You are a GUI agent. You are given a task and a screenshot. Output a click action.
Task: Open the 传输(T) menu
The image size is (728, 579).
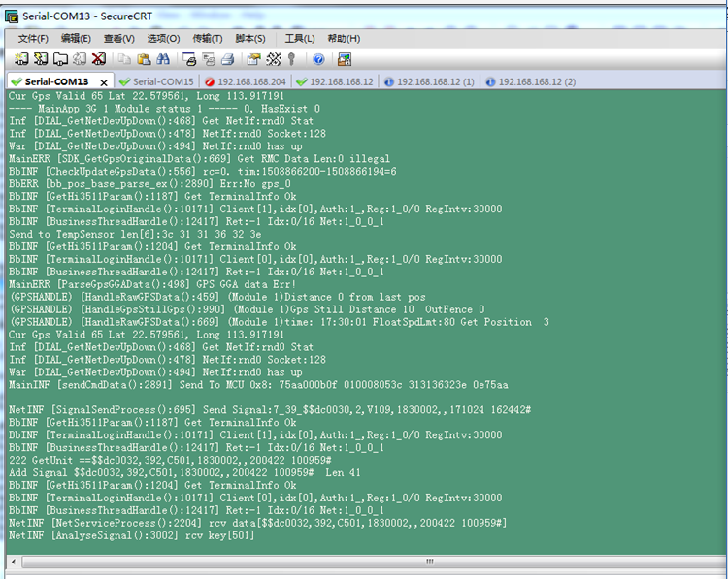(x=208, y=39)
